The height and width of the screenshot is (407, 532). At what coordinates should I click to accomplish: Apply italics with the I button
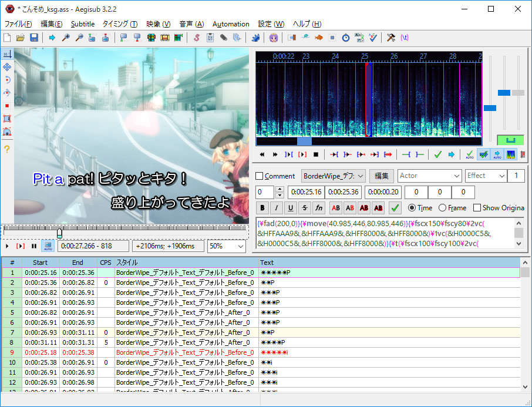pyautogui.click(x=277, y=208)
